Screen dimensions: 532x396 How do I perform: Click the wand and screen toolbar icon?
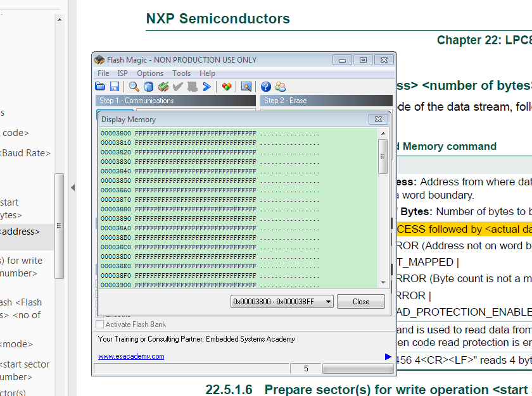[x=246, y=87]
